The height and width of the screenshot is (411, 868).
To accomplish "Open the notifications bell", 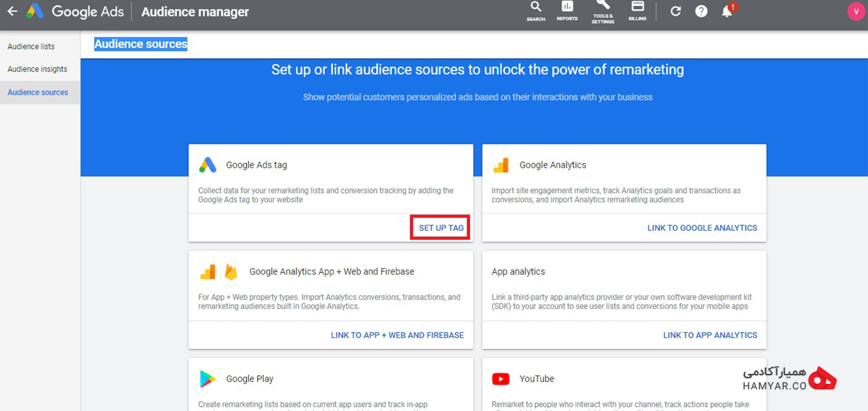I will pos(727,11).
